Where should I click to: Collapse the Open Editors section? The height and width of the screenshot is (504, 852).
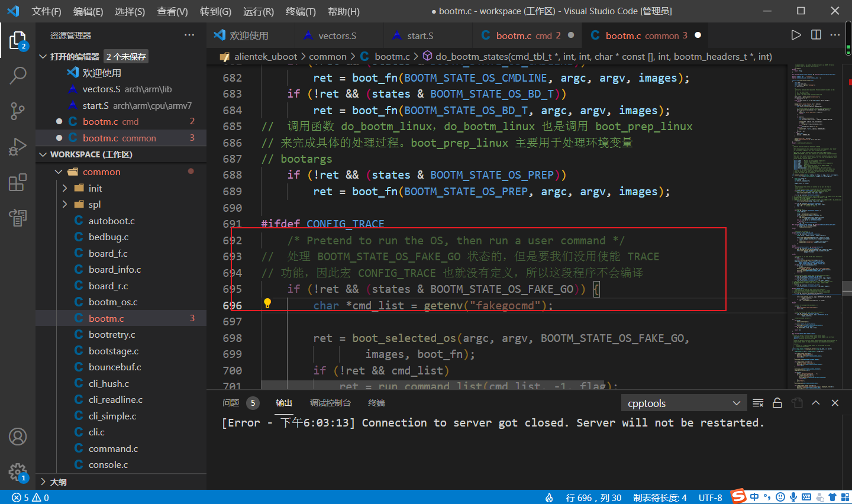click(x=43, y=57)
